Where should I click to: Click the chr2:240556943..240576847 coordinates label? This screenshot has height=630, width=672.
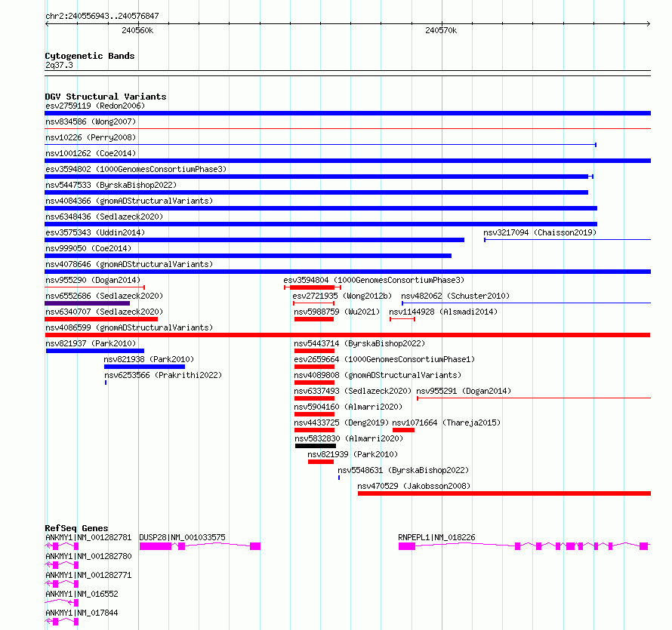102,16
